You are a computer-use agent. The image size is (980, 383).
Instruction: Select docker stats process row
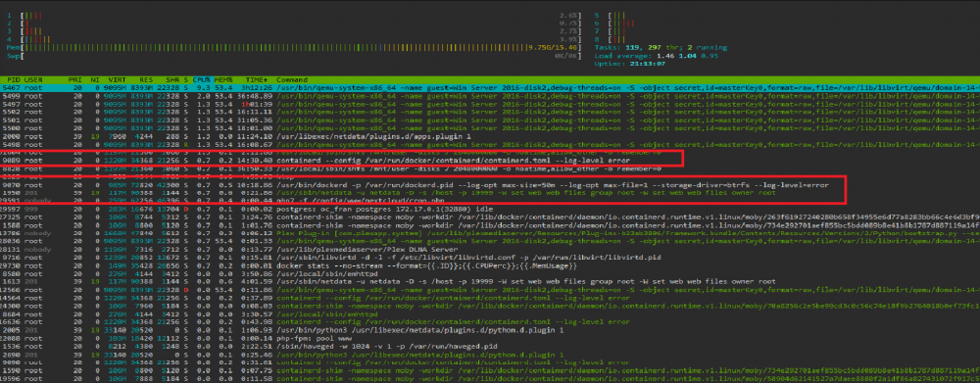point(490,265)
